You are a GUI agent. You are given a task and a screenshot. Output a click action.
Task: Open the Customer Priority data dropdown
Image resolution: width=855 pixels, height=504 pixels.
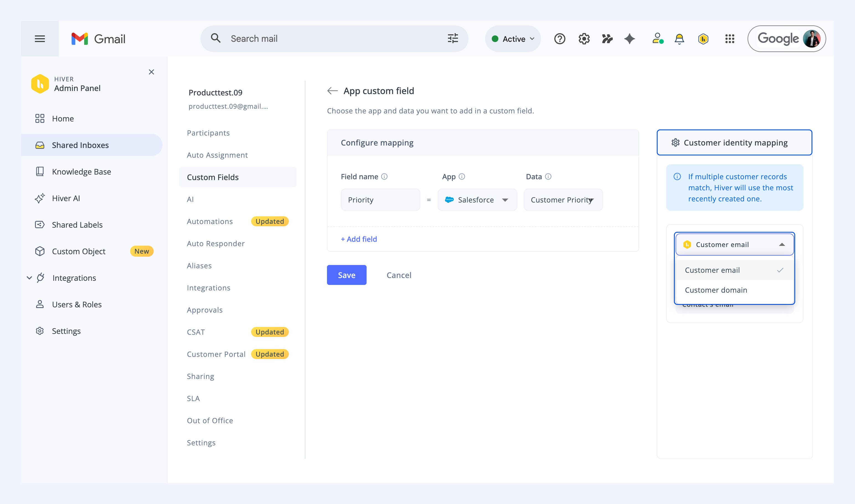click(x=563, y=200)
